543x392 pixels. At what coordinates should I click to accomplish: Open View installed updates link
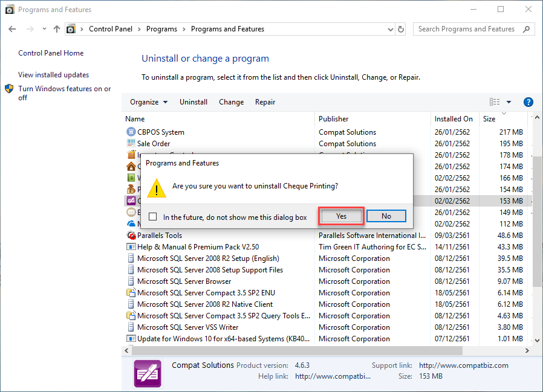(x=54, y=75)
